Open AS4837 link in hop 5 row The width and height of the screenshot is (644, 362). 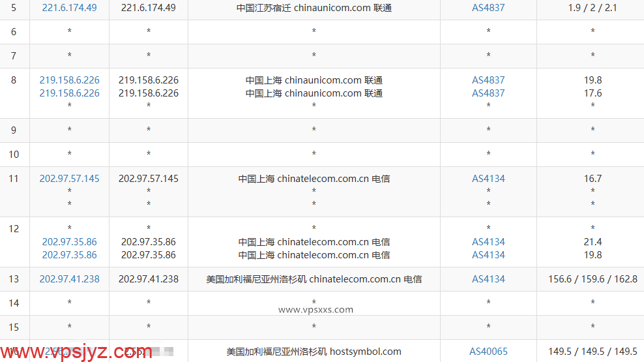point(488,8)
